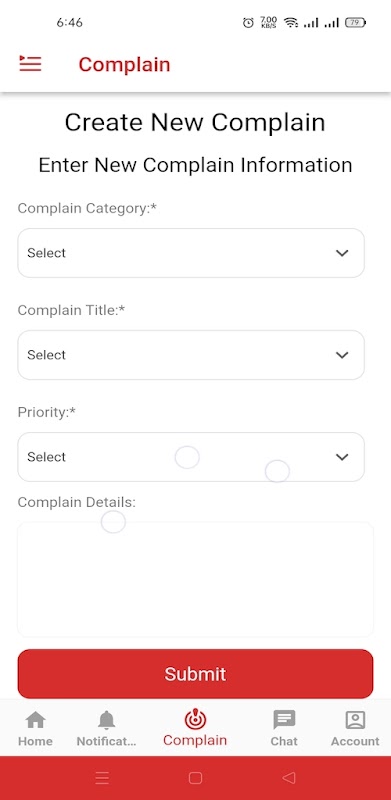The height and width of the screenshot is (800, 391).
Task: Tap Android home square button
Action: 195,778
